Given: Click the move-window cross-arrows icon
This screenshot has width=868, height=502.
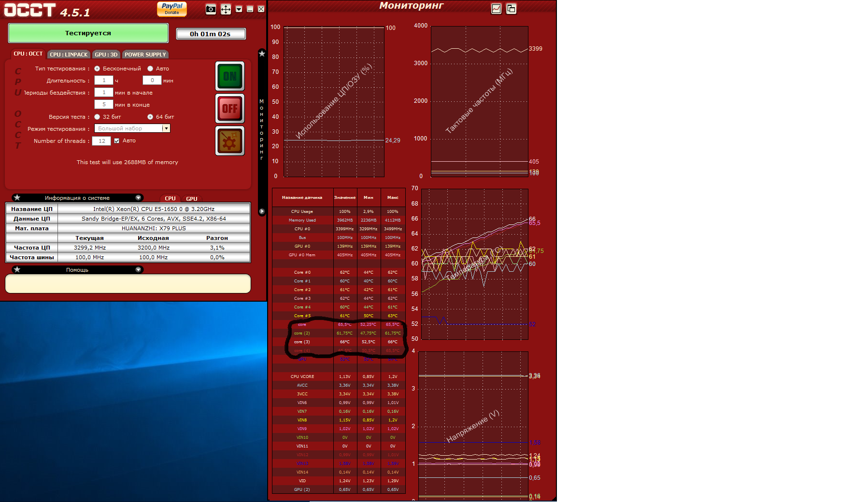Looking at the screenshot, I should 226,9.
